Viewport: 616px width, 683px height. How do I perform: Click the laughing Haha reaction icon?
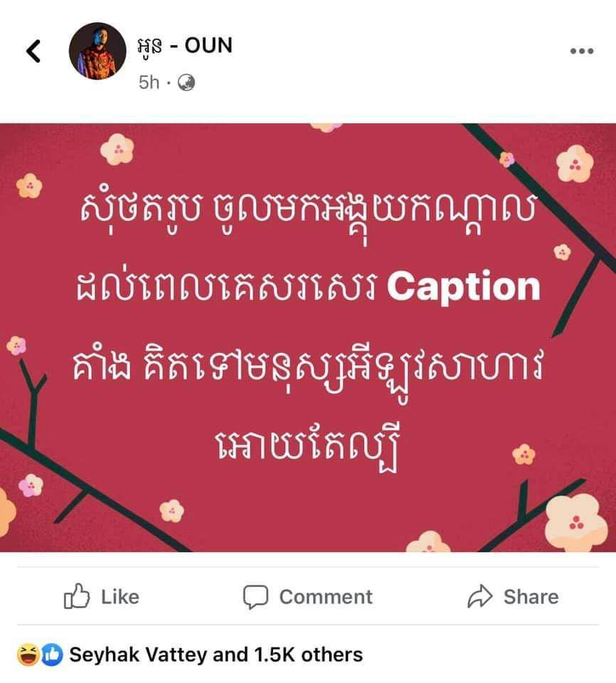click(28, 655)
